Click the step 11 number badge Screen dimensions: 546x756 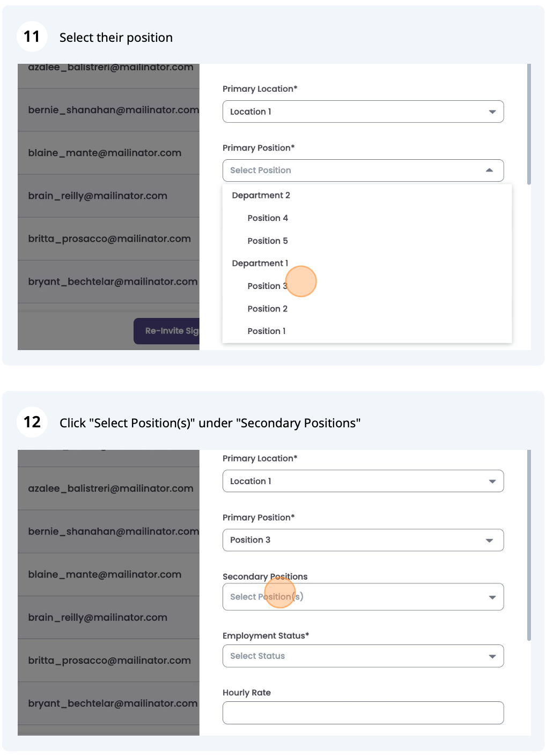[x=32, y=36]
